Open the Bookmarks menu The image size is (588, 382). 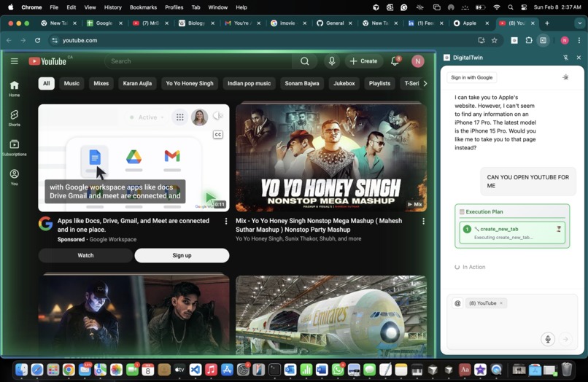click(143, 7)
